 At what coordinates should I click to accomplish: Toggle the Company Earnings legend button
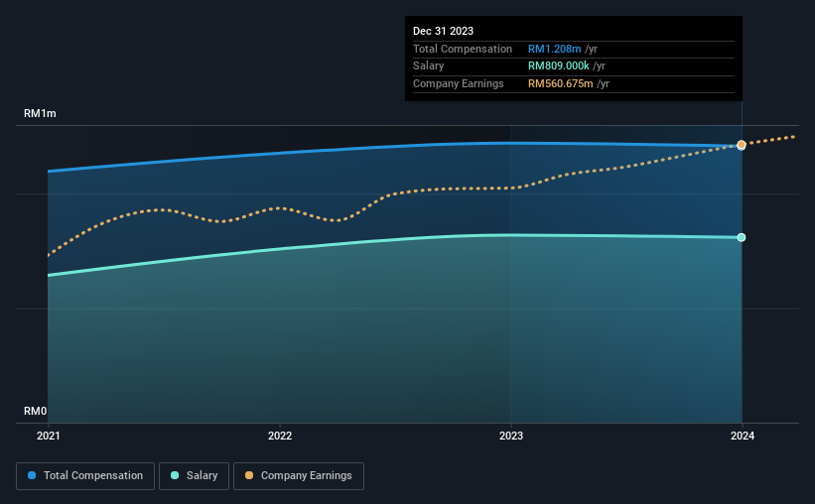(x=299, y=476)
